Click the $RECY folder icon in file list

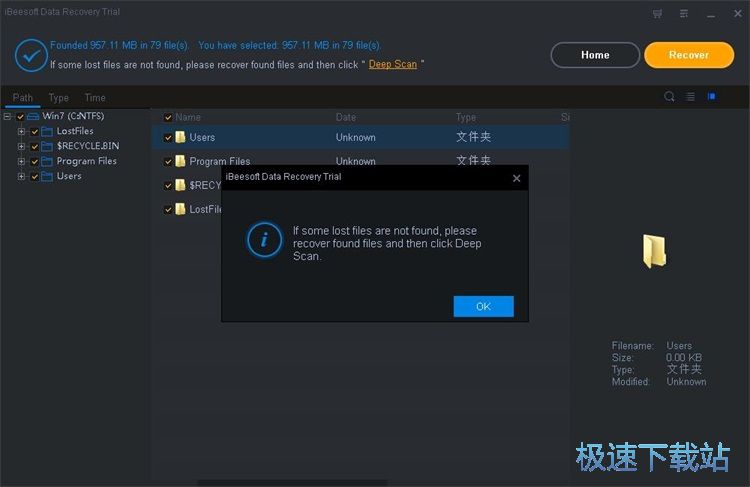(180, 185)
